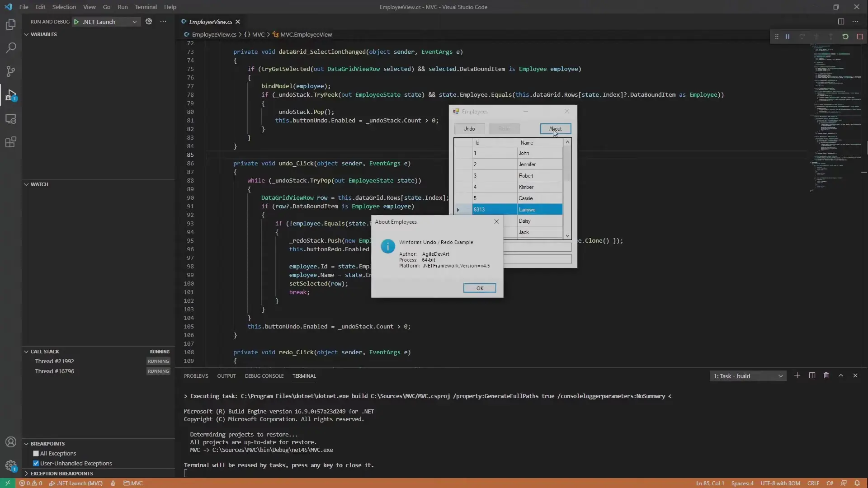Open the Explorer view in activity bar
The height and width of the screenshot is (488, 868).
pos(11,24)
